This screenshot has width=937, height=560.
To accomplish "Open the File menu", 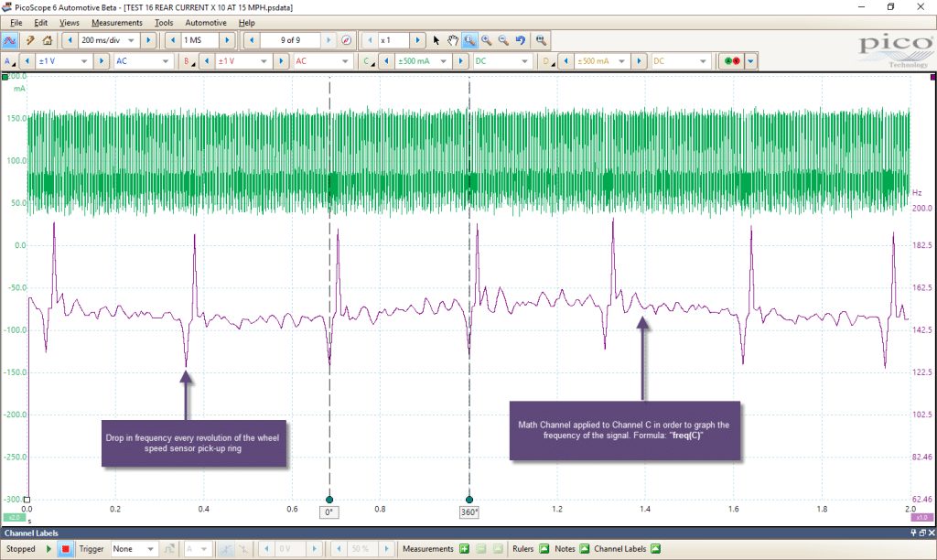I will pos(16,23).
